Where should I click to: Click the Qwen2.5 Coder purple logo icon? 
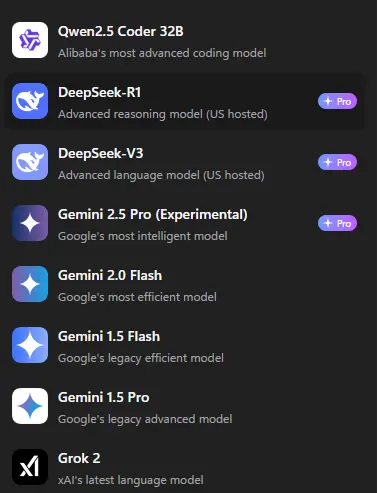pyautogui.click(x=30, y=40)
